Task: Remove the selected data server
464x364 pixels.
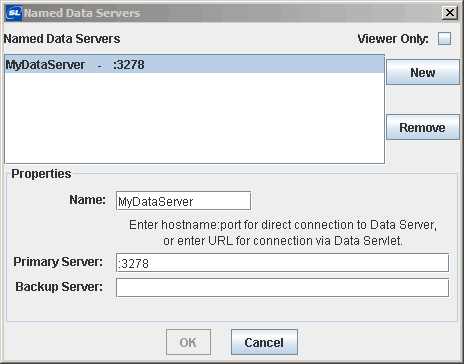Action: coord(423,127)
